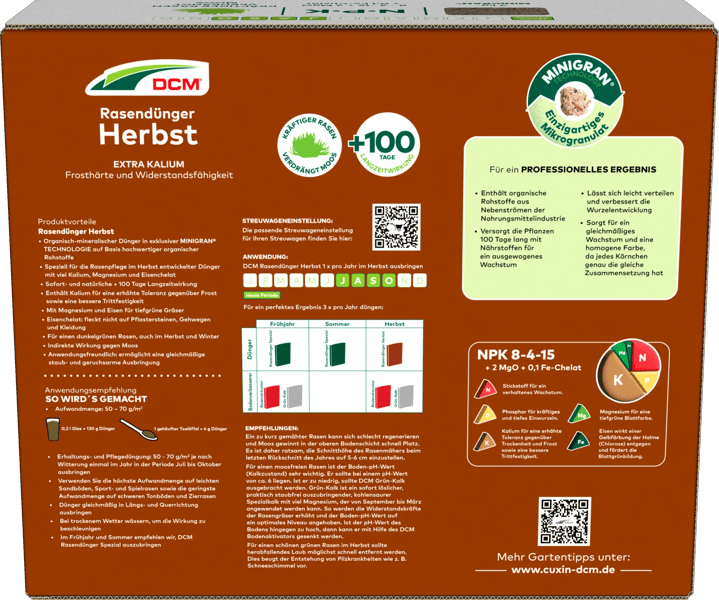Viewport: 719px width, 600px height.
Task: Click the 'Rasendünger Herbst' product title
Action: pos(148,126)
